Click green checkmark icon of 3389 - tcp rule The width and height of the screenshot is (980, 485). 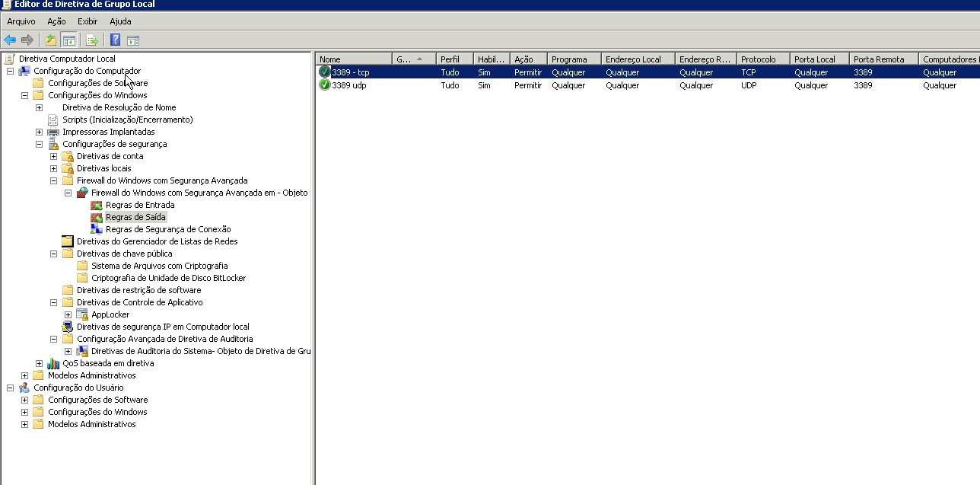coord(325,72)
